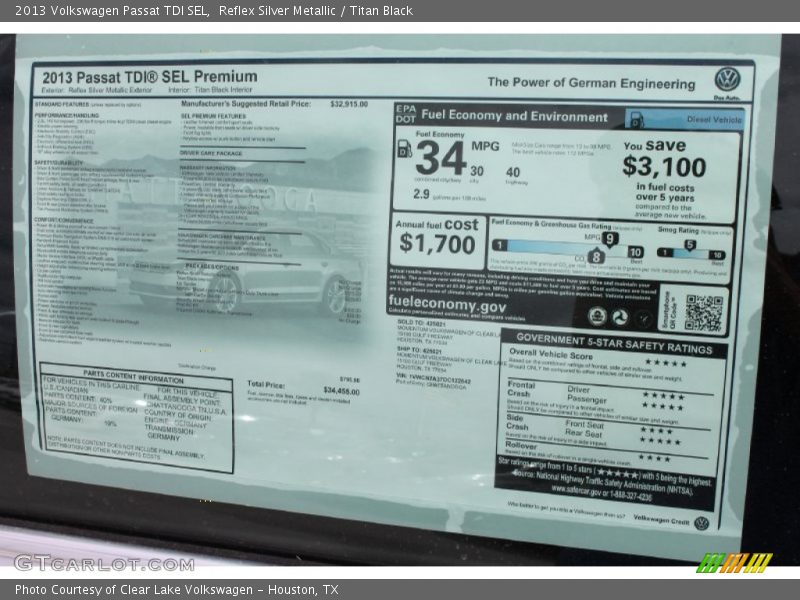Click the Side Crash Rear Seat stars
Image resolution: width=800 pixels, height=600 pixels.
coord(660,441)
